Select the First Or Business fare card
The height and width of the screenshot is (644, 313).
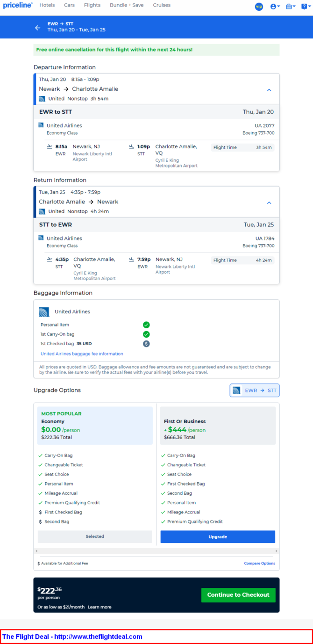pyautogui.click(x=218, y=426)
